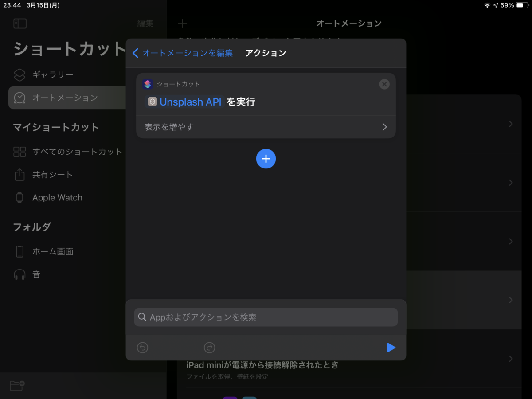Viewport: 532px width, 399px height.
Task: Toggle the sidebar panel icon
Action: [x=20, y=23]
